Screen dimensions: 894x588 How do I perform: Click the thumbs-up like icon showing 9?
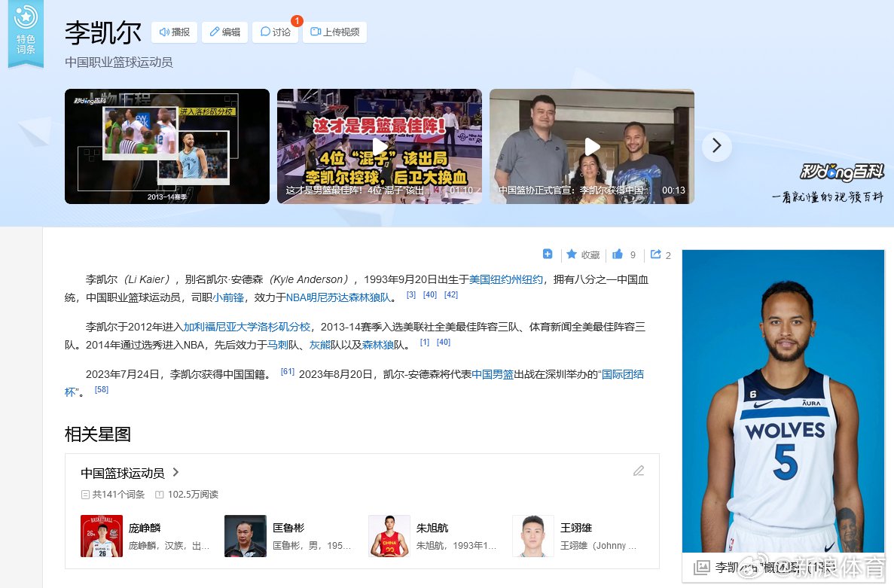tap(619, 254)
